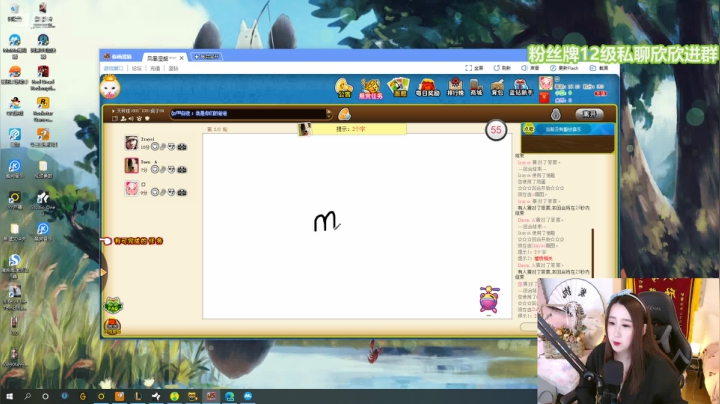Viewport: 720px width, 404px height.
Task: Click Dawn A's player avatar
Action: (x=131, y=165)
